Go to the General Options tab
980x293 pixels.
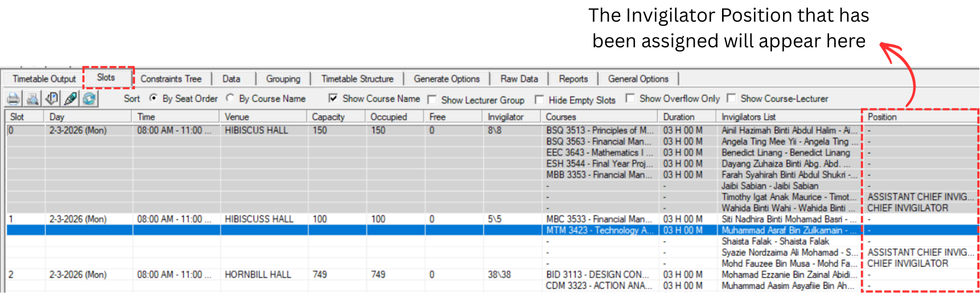[638, 79]
